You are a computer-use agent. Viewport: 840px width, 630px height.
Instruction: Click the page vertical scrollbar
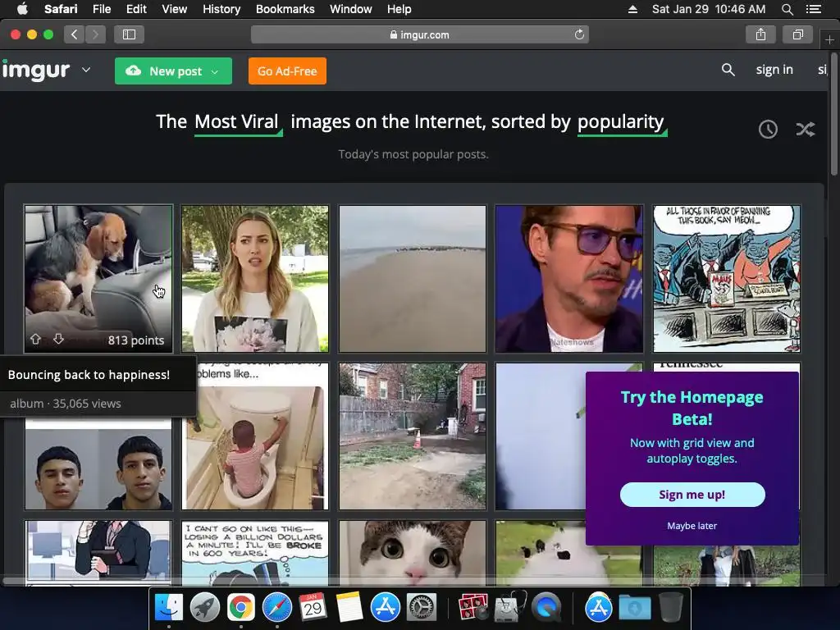coord(834,114)
